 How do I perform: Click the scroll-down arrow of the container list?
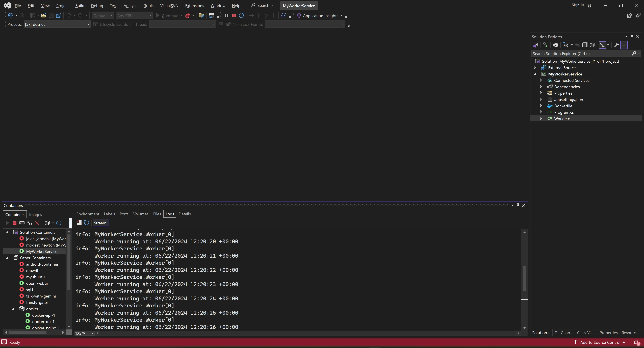click(x=69, y=327)
